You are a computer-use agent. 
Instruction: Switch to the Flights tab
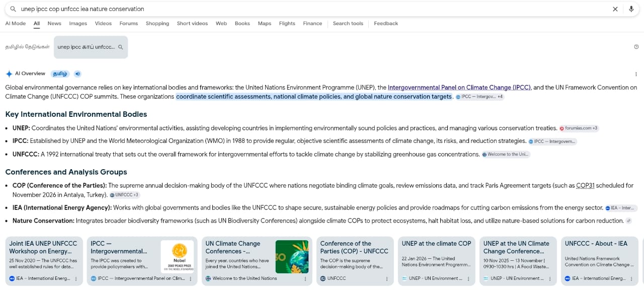click(x=287, y=24)
